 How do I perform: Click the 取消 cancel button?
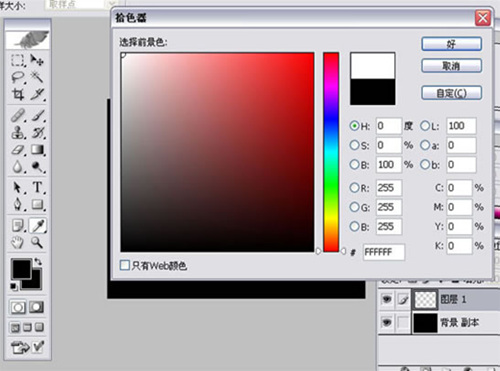(451, 66)
